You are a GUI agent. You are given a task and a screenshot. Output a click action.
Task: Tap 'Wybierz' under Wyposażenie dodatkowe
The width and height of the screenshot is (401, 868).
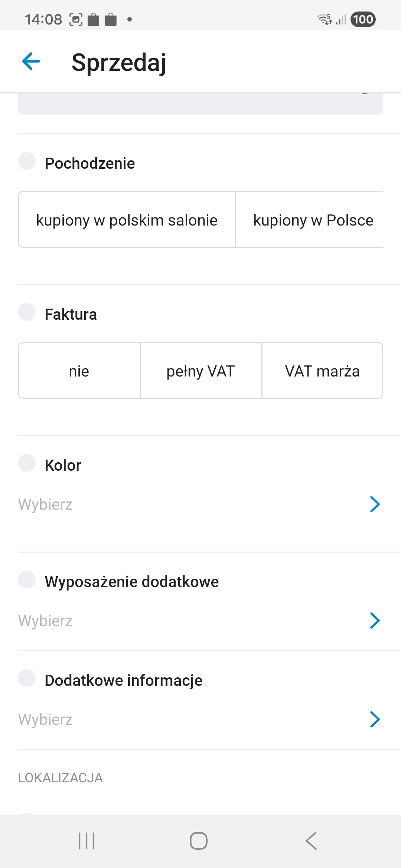pyautogui.click(x=45, y=621)
